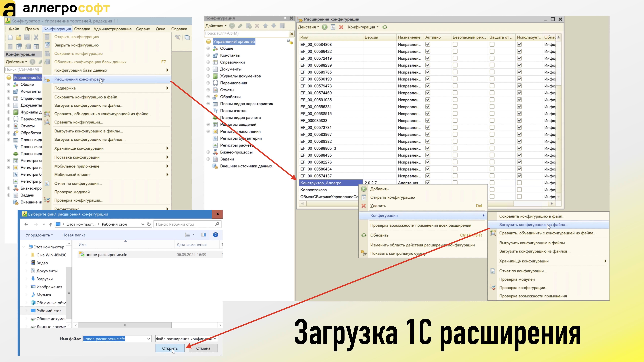Click the extensions table vertical scrollbar down arrow
Image resolution: width=644 pixels, height=362 pixels.
click(558, 197)
